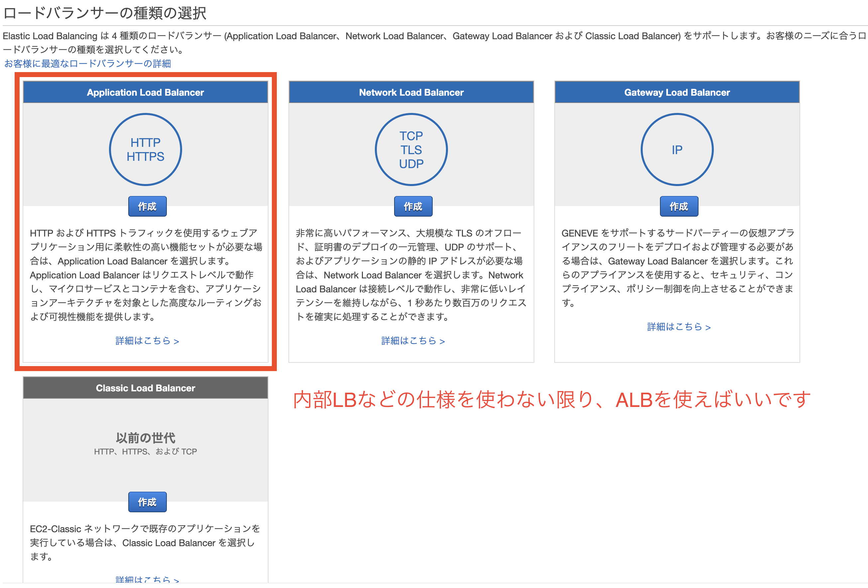868x588 pixels.
Task: Click 作成 under Network Load Balancer
Action: point(413,206)
